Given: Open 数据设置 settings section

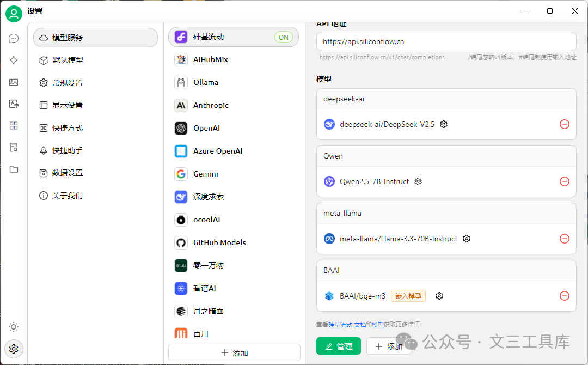Looking at the screenshot, I should 96,173.
